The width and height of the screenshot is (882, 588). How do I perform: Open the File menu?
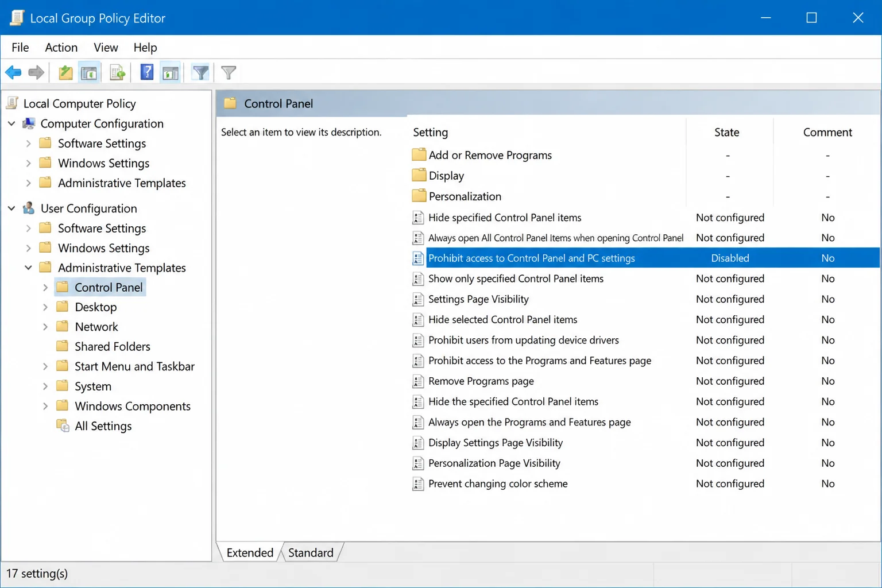coord(20,47)
